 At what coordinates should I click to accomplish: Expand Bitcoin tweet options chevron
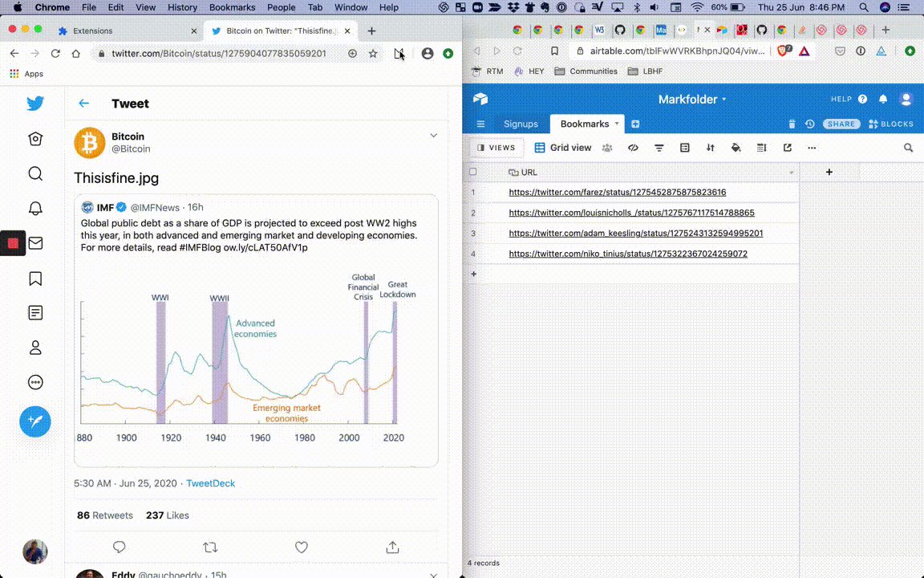(x=434, y=136)
